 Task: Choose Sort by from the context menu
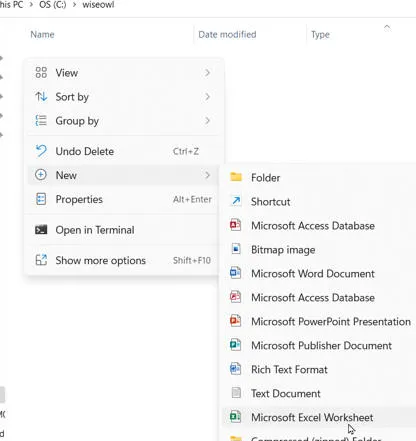click(x=123, y=97)
